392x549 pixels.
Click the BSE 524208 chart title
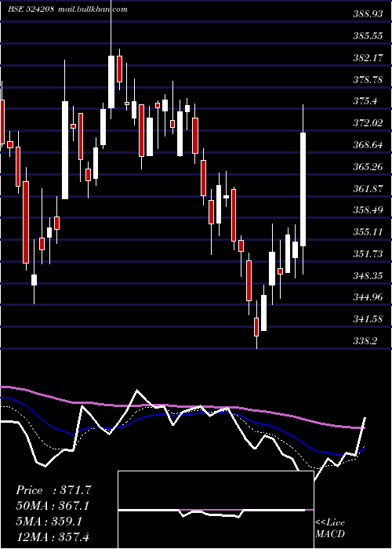(31, 9)
